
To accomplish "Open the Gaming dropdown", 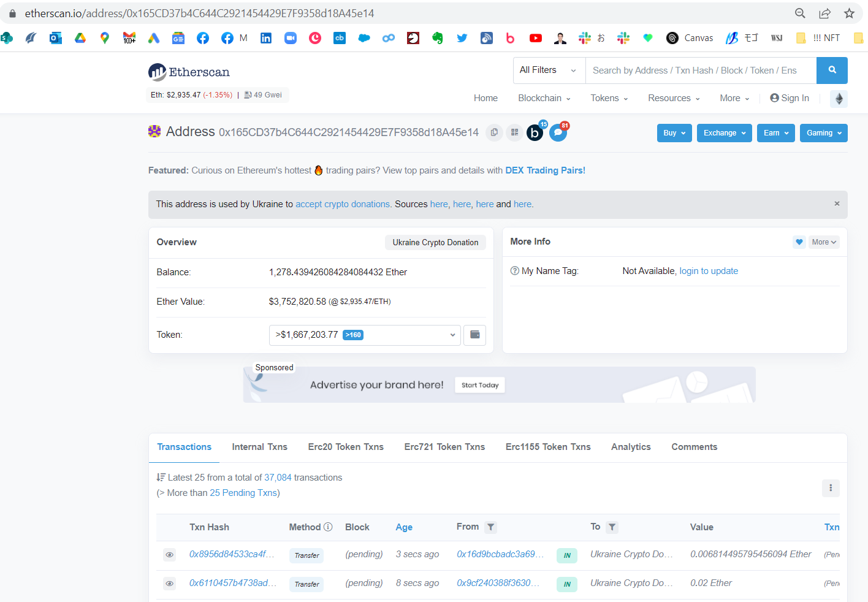I will [824, 133].
